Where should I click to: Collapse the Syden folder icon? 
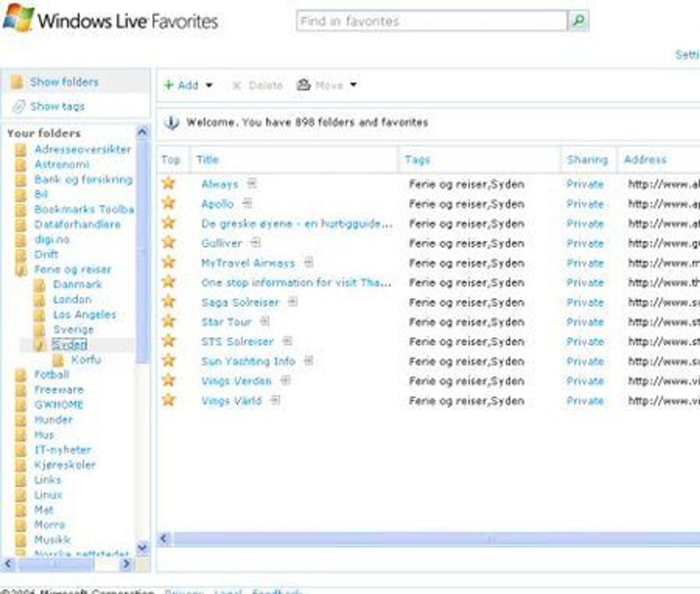[40, 345]
